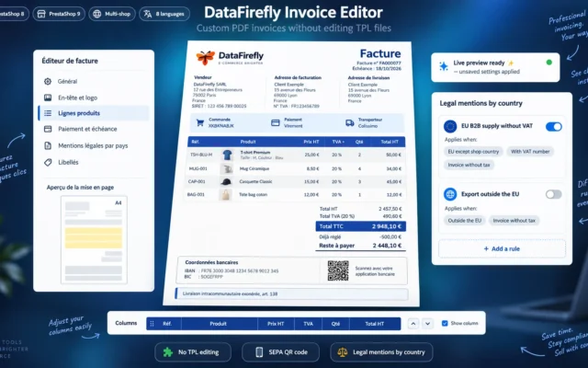Click the PrestaShop 9 store icon
This screenshot has height=368, width=588.
tap(41, 14)
